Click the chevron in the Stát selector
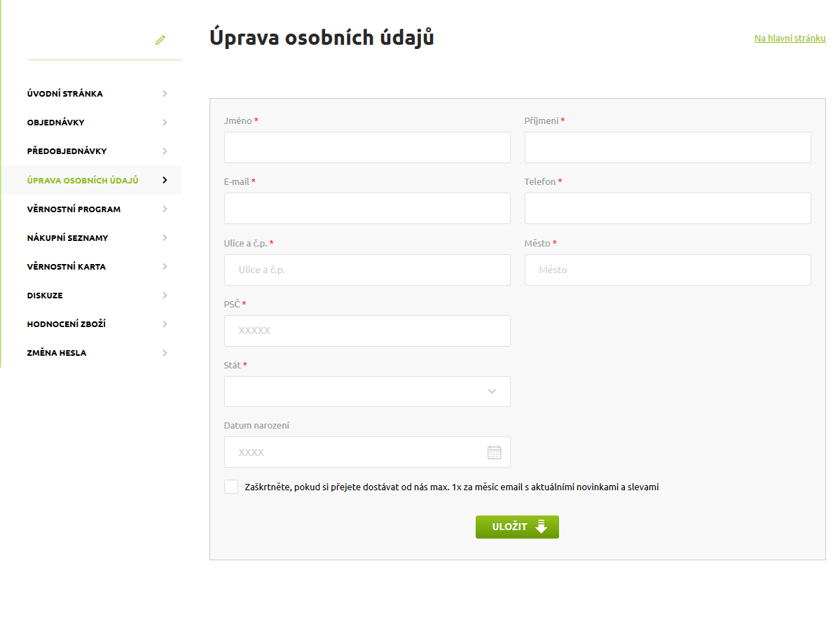This screenshot has width=840, height=631. click(490, 391)
